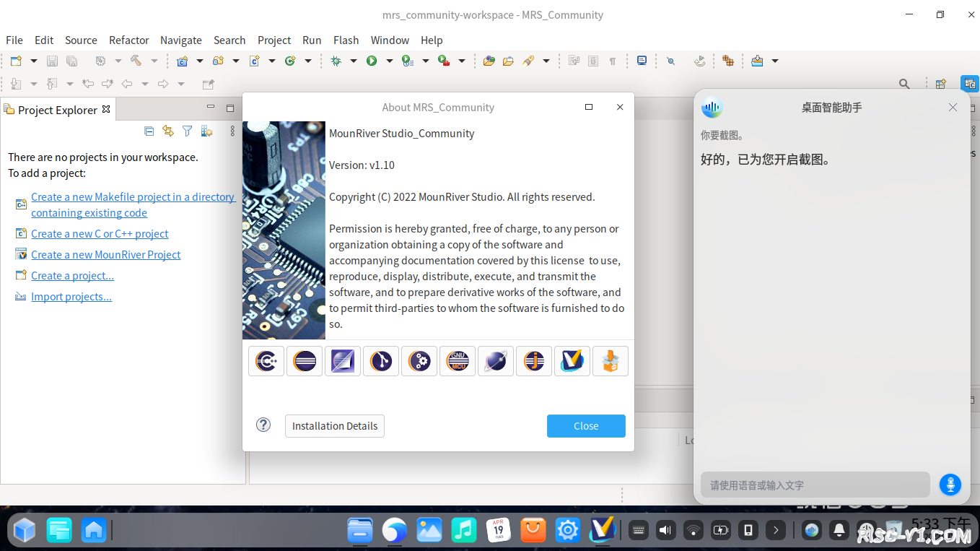Open the music app in the dock

pyautogui.click(x=463, y=531)
